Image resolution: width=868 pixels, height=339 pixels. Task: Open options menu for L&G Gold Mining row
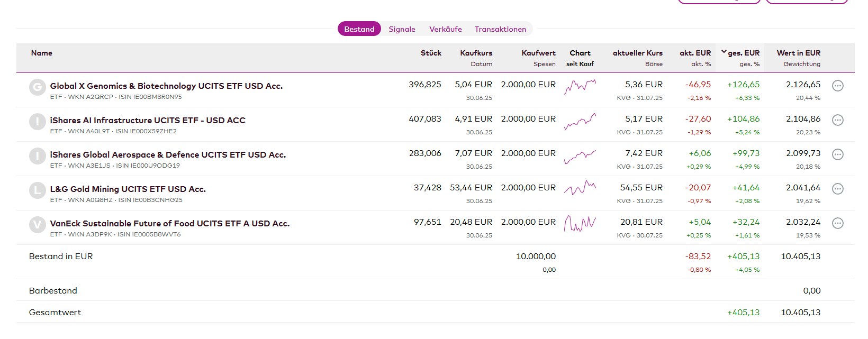(x=837, y=189)
